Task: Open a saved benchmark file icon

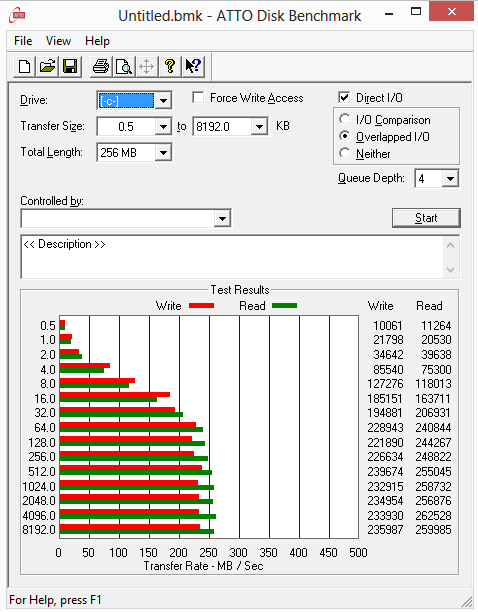Action: click(47, 66)
